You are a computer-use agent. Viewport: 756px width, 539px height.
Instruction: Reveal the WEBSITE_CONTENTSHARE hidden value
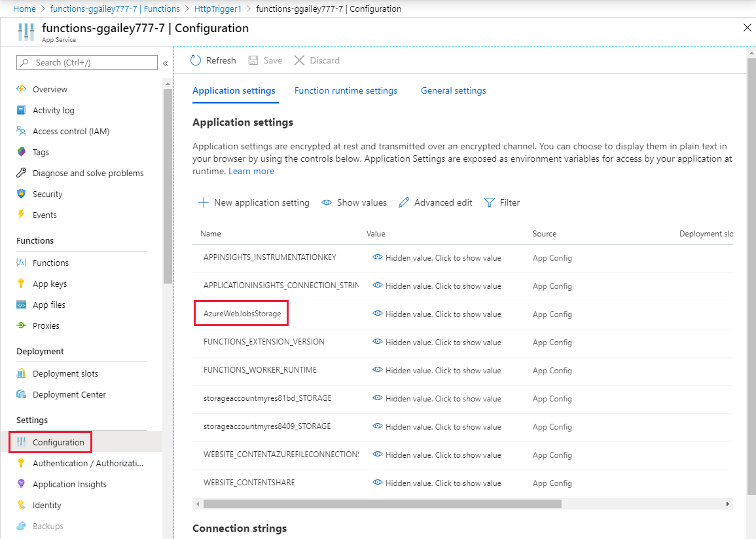[x=437, y=483]
